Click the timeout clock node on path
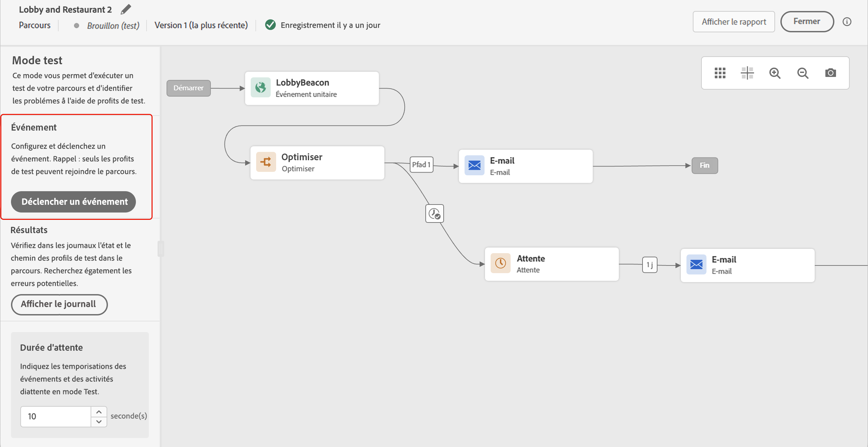The image size is (868, 447). (x=434, y=214)
